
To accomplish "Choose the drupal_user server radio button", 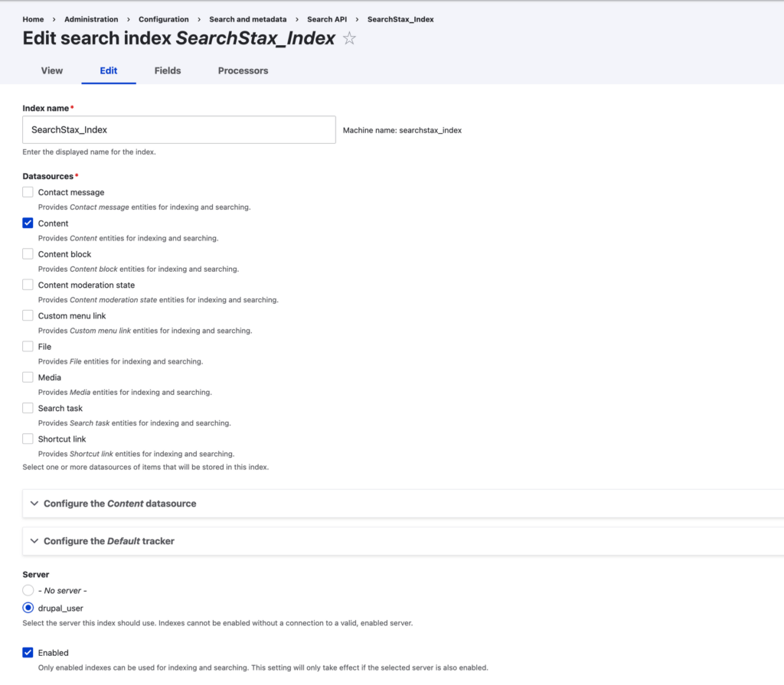I will point(28,608).
